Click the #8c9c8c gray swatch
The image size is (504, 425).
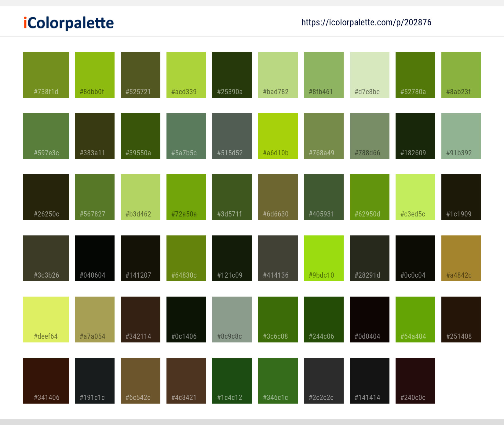click(232, 320)
